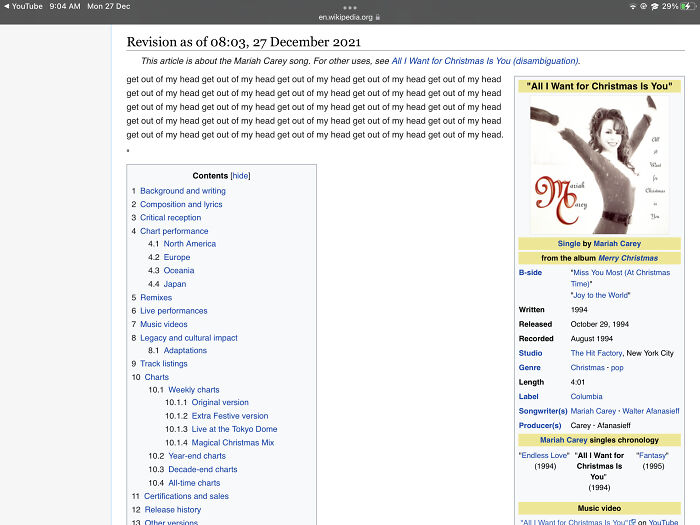Click the Walter Afanasieff songwriter link

[x=650, y=411]
